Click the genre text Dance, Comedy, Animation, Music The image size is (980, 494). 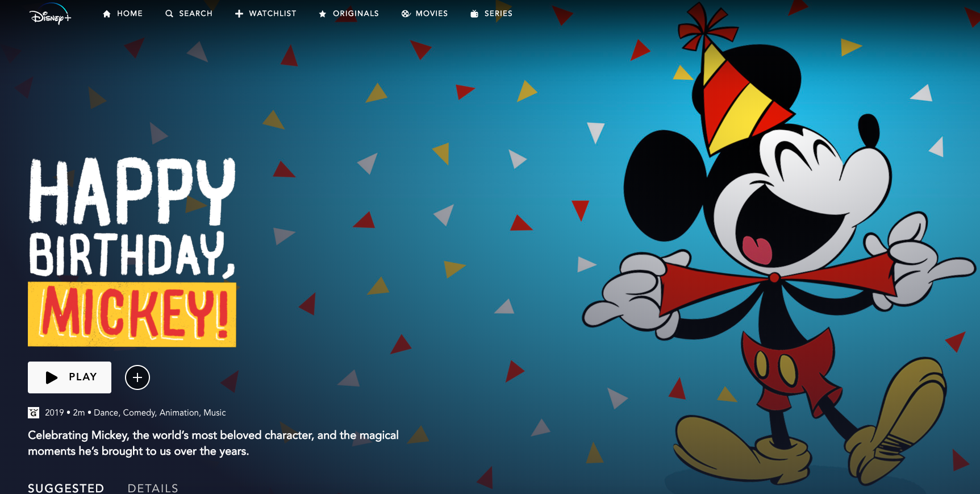(160, 413)
